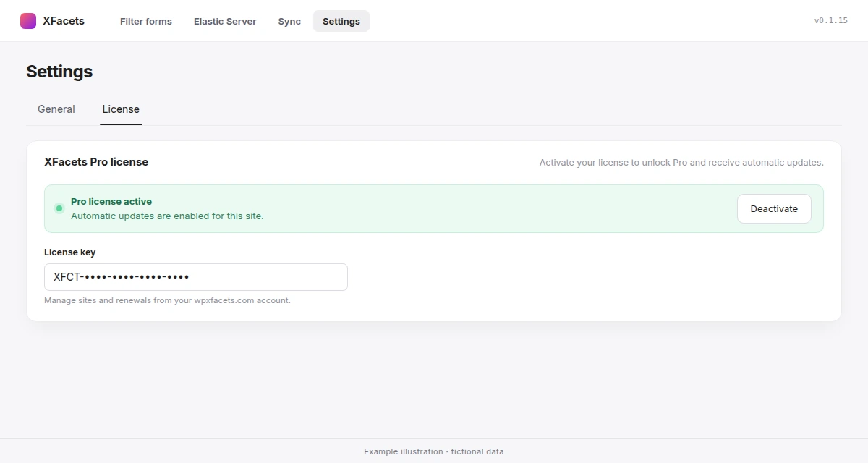Click 'Automatic updates are enabled' message

[x=167, y=216]
